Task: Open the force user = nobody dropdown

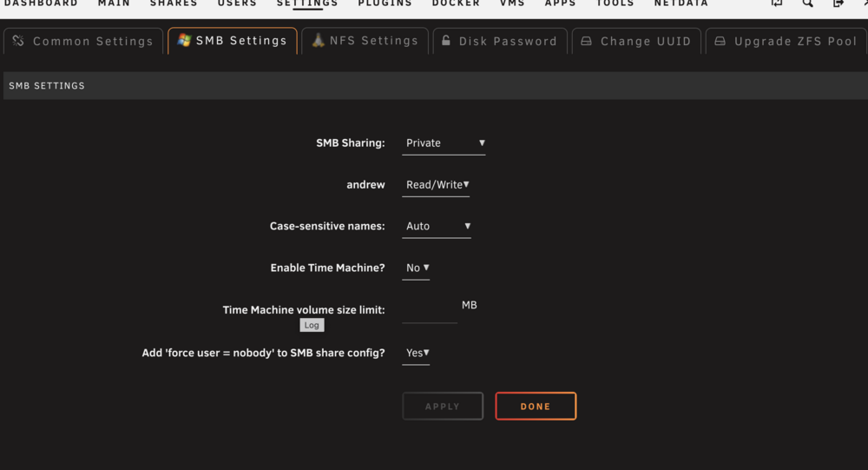Action: point(416,353)
